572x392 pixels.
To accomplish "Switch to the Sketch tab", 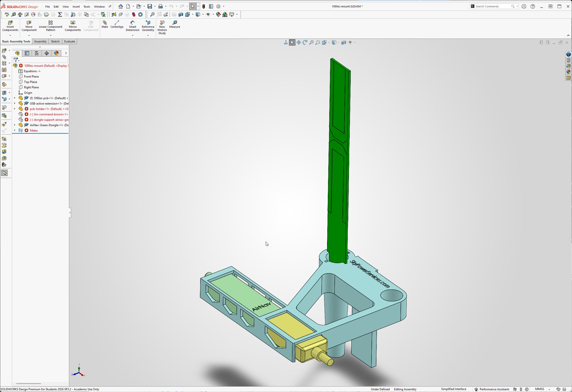I will click(x=55, y=41).
